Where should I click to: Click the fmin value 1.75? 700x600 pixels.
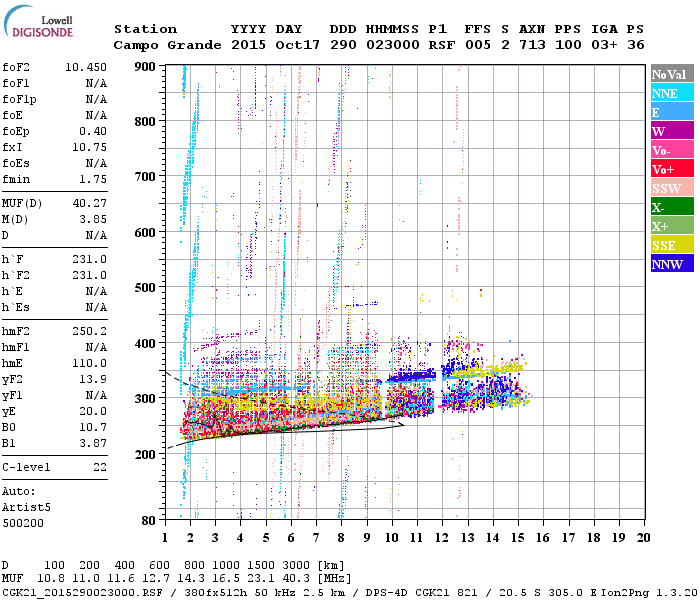coord(93,179)
